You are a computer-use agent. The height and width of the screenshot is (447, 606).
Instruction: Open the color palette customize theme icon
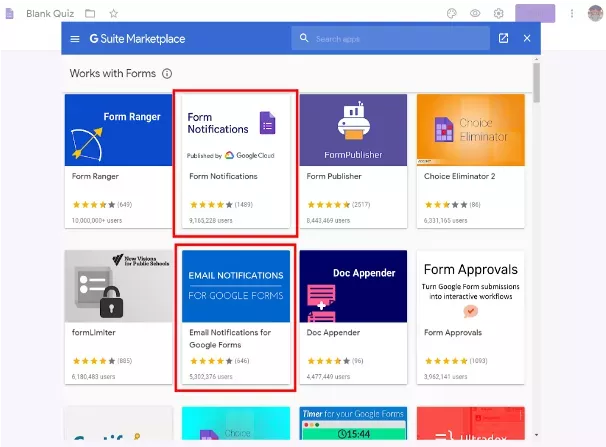click(451, 13)
